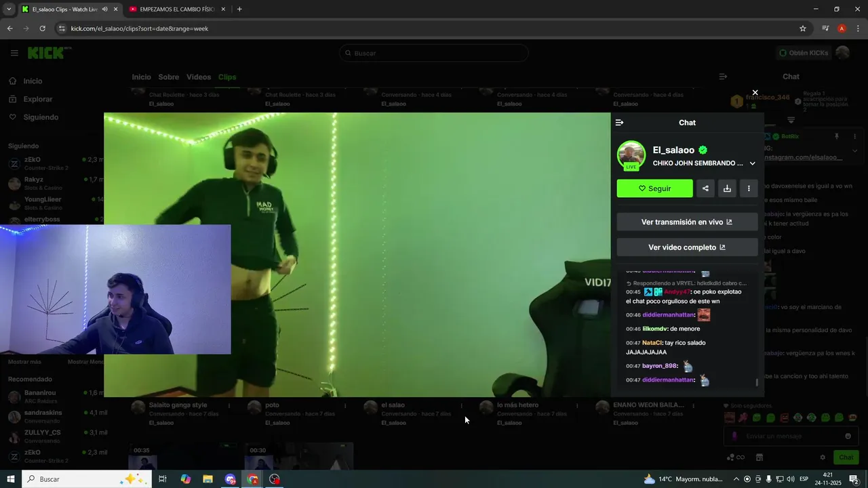Image resolution: width=868 pixels, height=488 pixels.
Task: Open Ver video completo
Action: pyautogui.click(x=687, y=247)
